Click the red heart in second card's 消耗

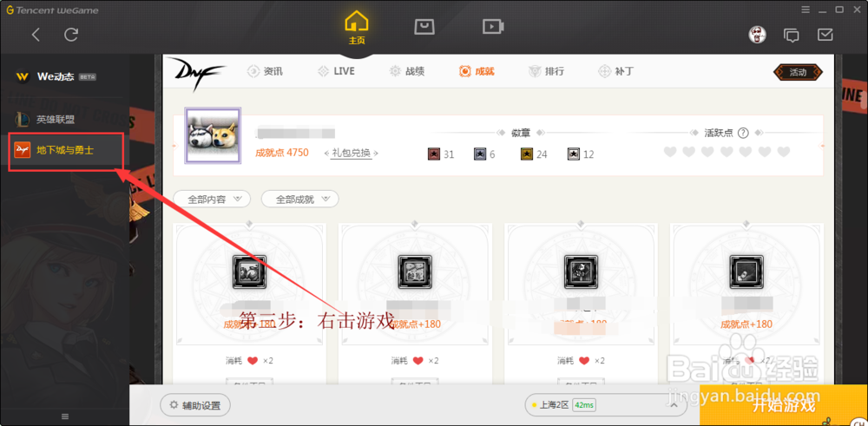418,361
